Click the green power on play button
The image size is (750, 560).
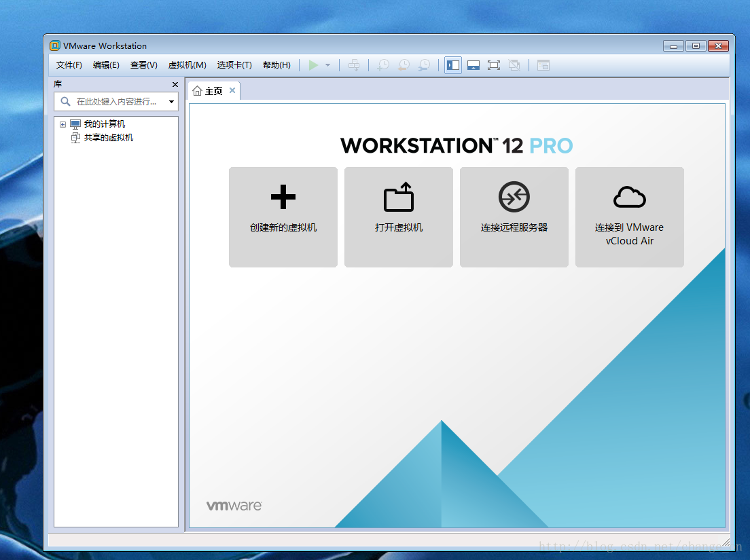(313, 65)
